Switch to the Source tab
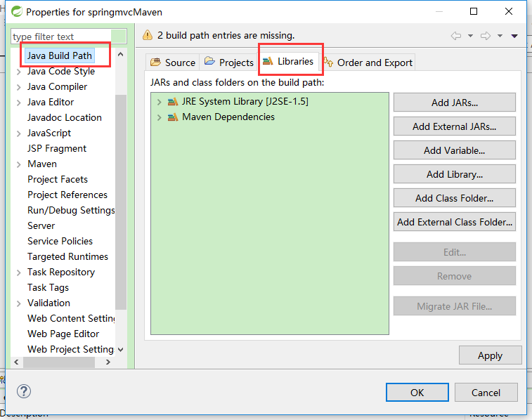The height and width of the screenshot is (420, 532). (173, 63)
